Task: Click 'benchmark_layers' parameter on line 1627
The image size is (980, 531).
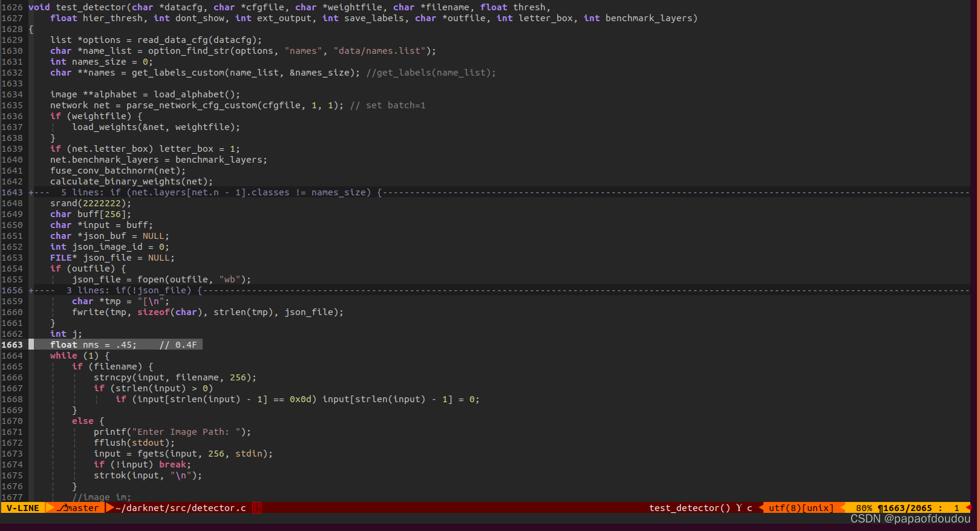Action: [648, 18]
